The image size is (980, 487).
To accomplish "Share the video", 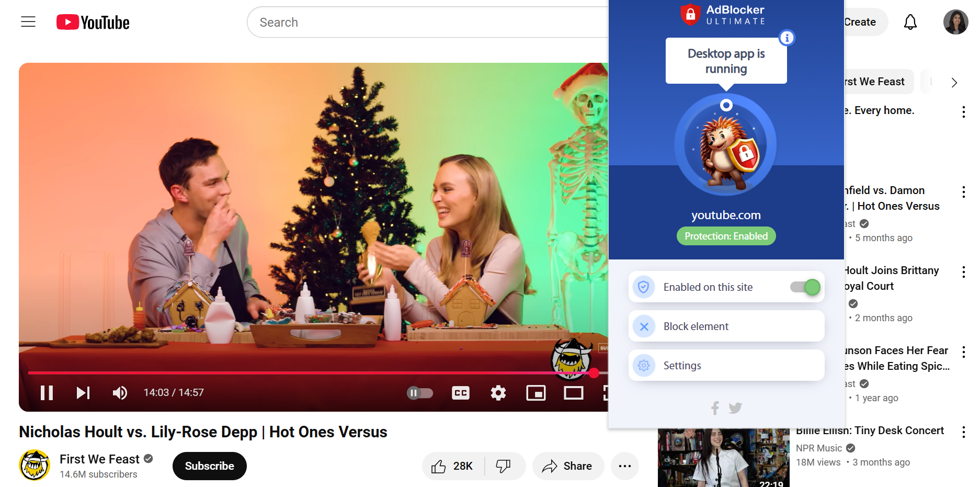I will (568, 466).
